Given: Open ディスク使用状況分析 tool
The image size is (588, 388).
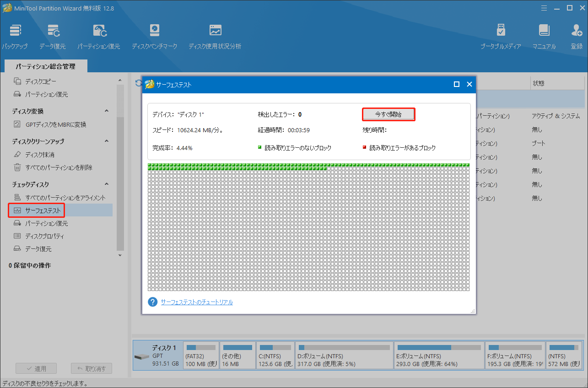Looking at the screenshot, I should click(215, 37).
